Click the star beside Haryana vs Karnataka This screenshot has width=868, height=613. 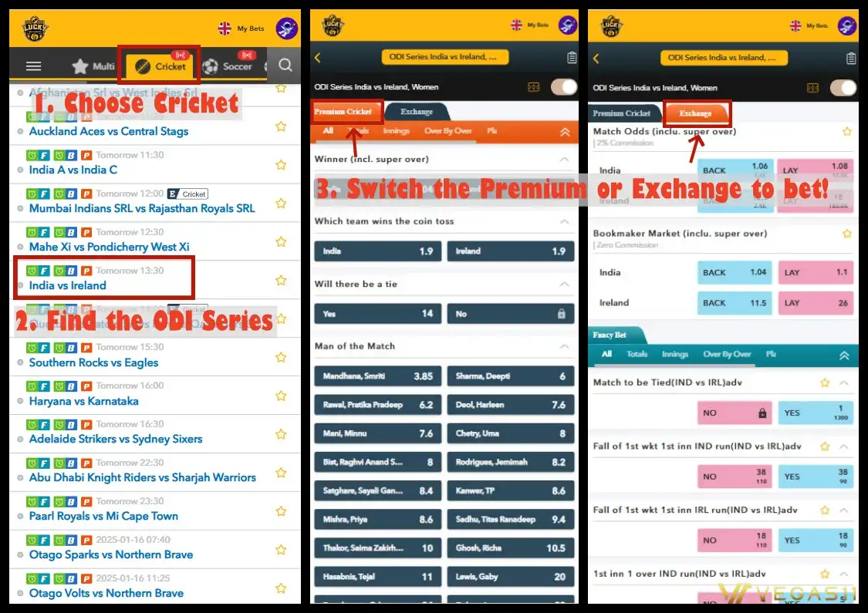pyautogui.click(x=281, y=396)
